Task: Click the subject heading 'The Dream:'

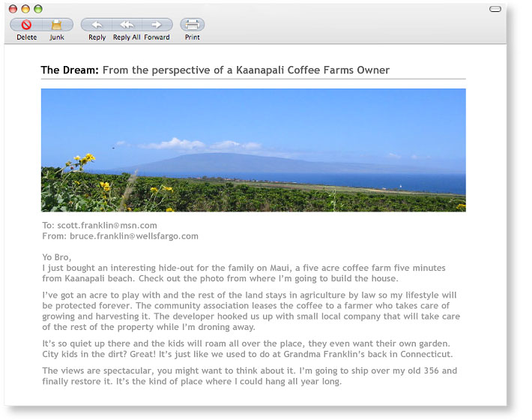Action: (70, 70)
